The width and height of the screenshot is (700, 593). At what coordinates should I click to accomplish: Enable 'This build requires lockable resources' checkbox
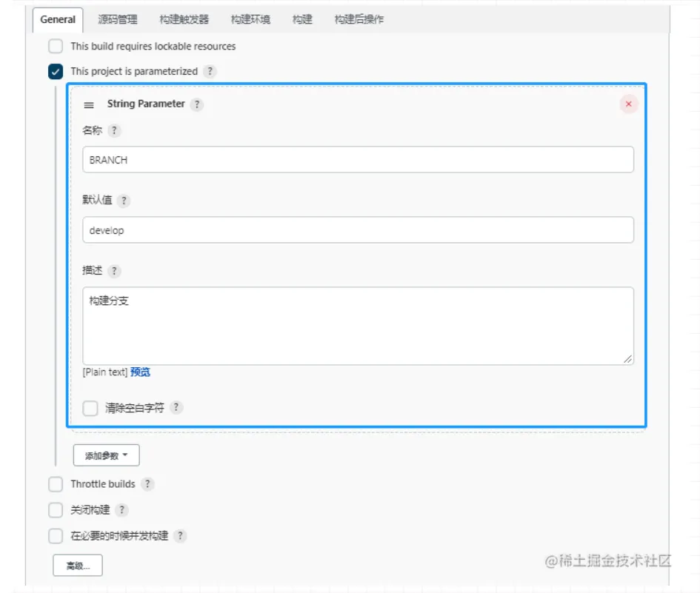(x=56, y=46)
